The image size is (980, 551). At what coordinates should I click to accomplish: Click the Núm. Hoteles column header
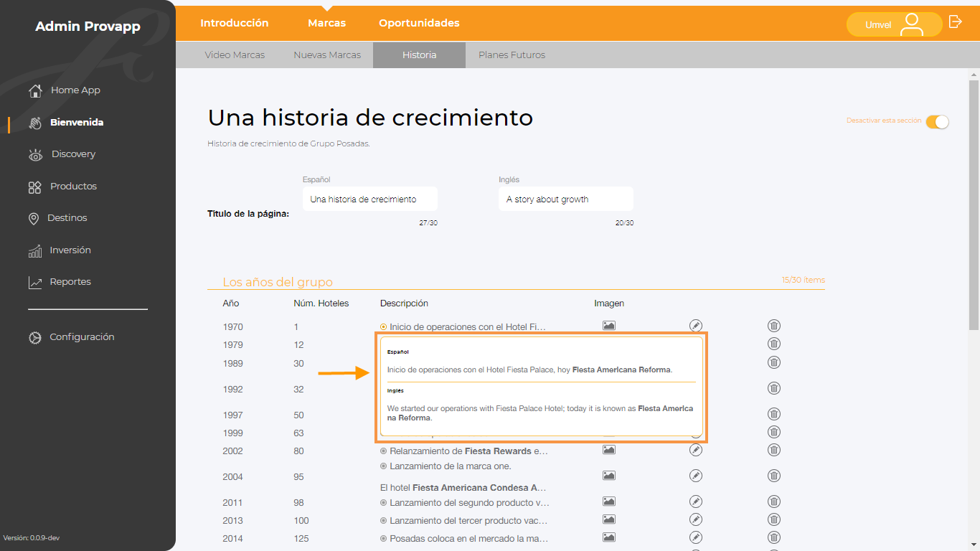click(x=321, y=303)
